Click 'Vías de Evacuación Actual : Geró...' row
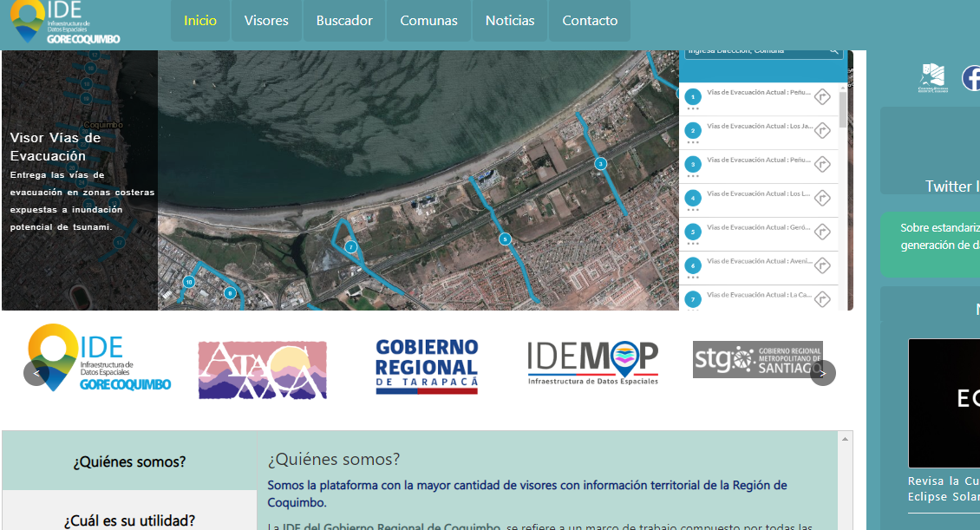 tap(759, 233)
